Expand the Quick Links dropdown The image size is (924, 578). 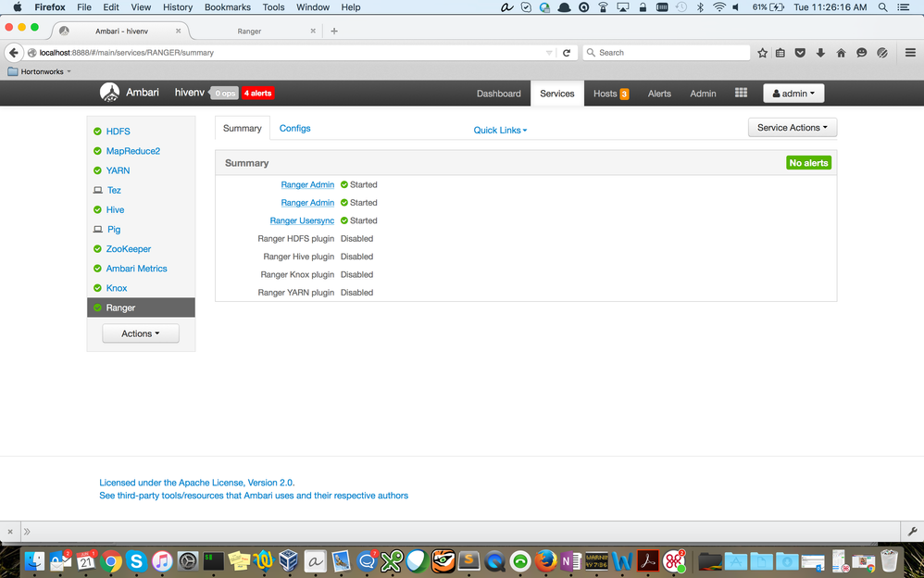click(500, 130)
